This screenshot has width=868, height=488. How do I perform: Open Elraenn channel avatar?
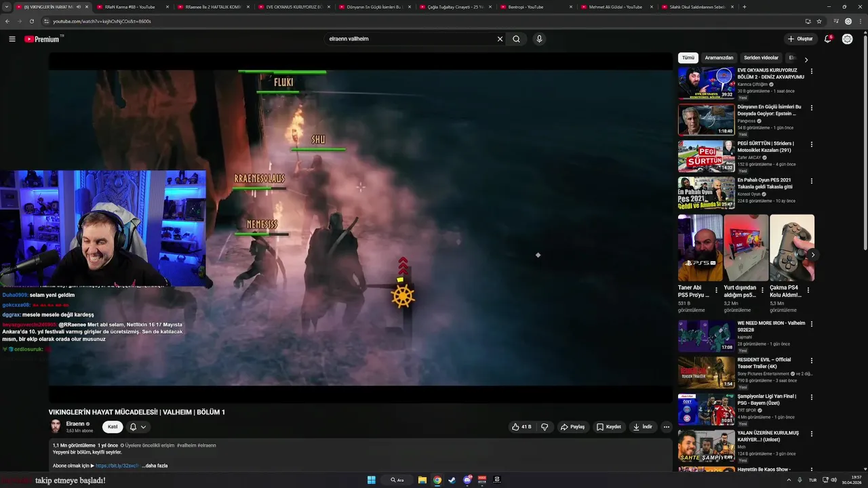tap(56, 426)
